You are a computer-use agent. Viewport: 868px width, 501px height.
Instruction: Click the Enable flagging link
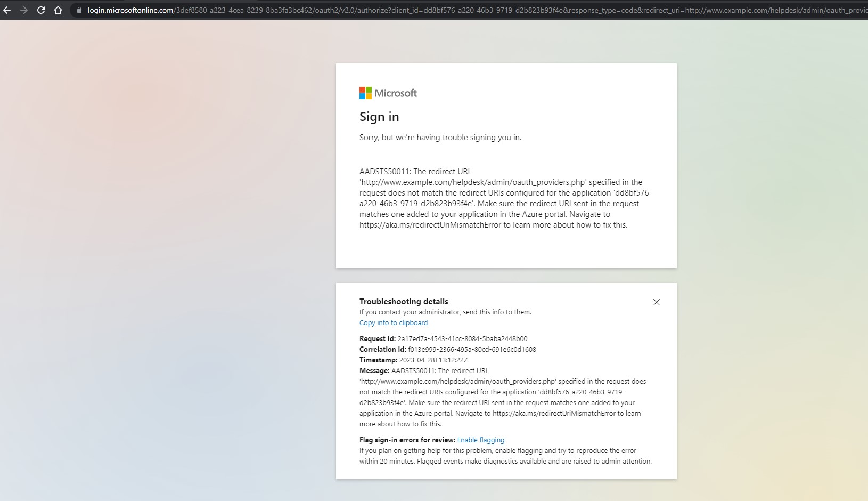[481, 440]
